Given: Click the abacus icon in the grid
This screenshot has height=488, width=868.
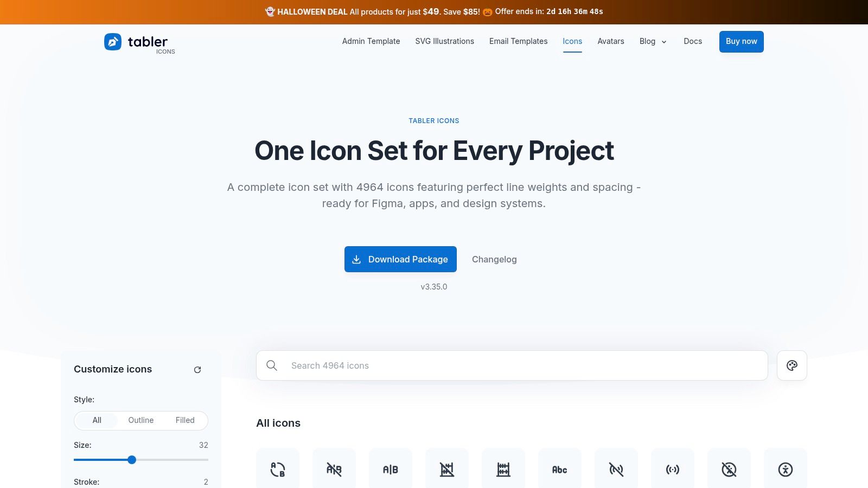Looking at the screenshot, I should (503, 469).
